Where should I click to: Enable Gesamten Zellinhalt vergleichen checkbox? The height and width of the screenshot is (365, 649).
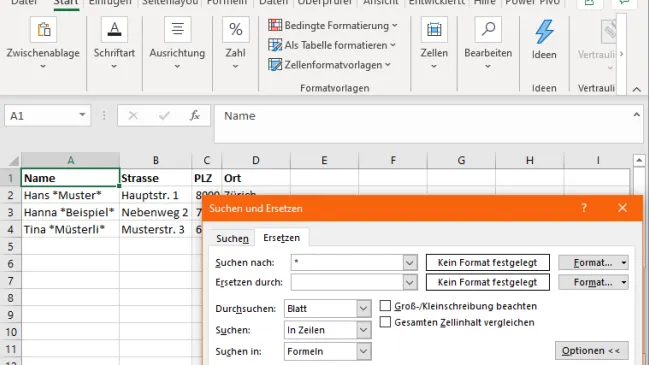point(385,322)
